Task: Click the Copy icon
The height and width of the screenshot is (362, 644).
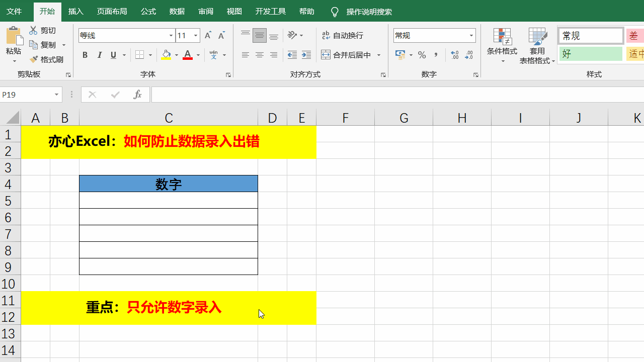Action: click(x=33, y=45)
